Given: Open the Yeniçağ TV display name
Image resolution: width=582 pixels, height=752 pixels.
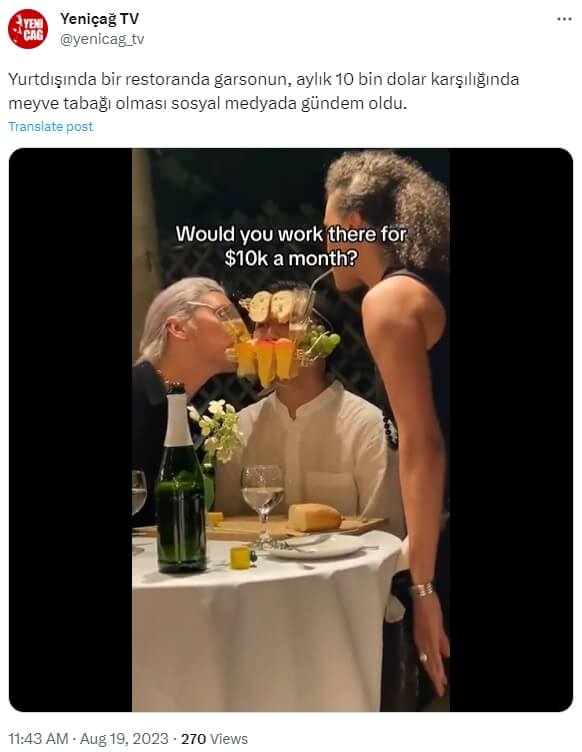Looking at the screenshot, I should (x=99, y=19).
